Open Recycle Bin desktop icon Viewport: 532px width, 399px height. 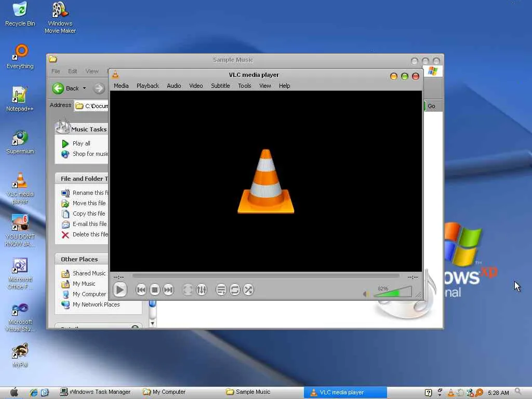pyautogui.click(x=20, y=14)
